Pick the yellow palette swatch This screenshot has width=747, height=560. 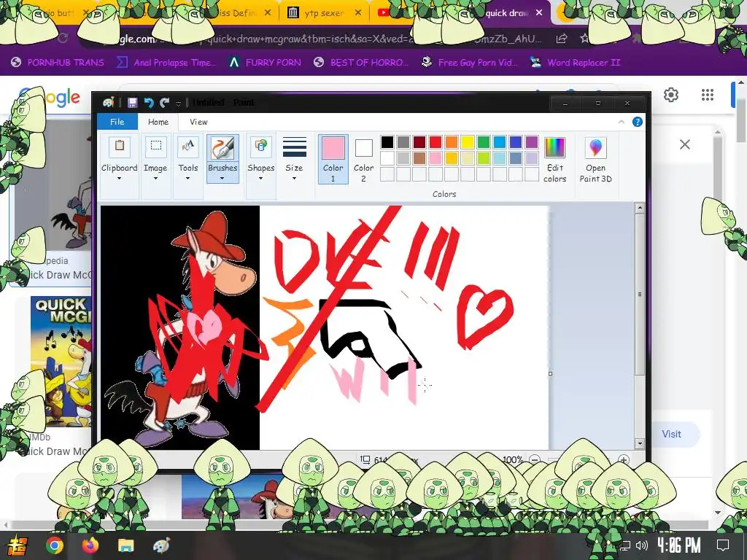468,142
